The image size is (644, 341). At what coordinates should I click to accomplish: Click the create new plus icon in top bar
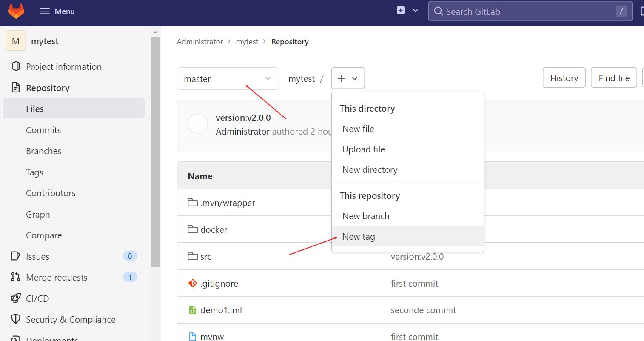(401, 10)
